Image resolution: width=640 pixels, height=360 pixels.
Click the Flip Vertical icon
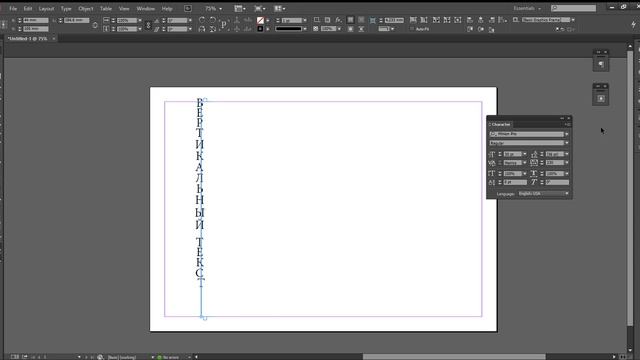(213, 29)
